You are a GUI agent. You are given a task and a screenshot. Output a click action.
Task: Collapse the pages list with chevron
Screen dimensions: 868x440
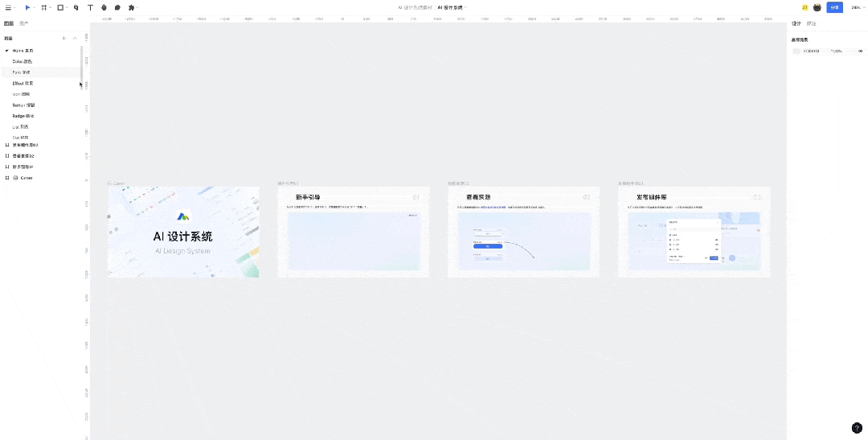(76, 38)
